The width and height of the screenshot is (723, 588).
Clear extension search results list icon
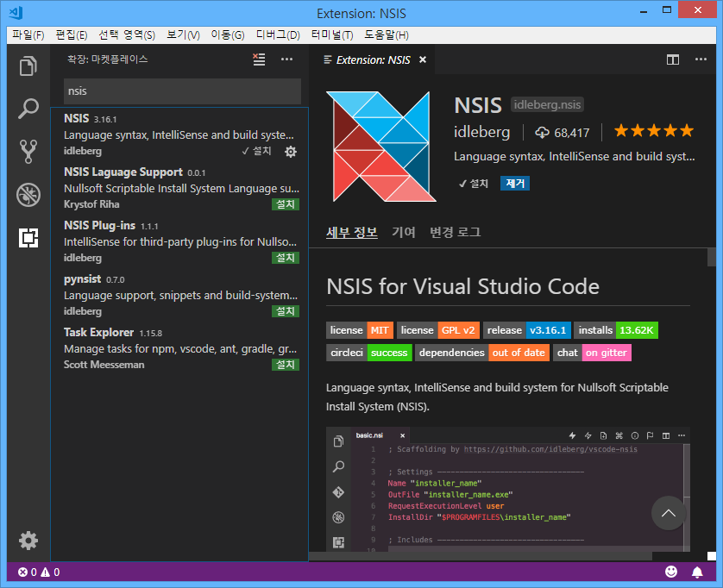[259, 59]
